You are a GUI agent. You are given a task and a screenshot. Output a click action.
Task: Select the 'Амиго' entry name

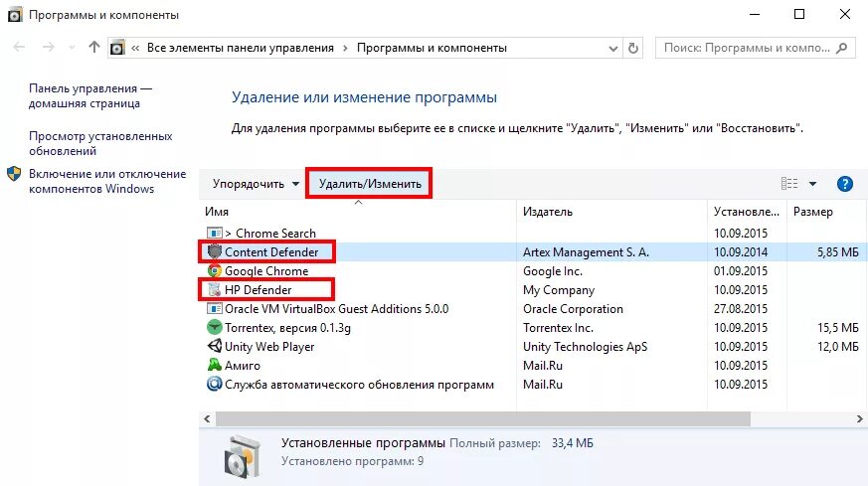[243, 366]
